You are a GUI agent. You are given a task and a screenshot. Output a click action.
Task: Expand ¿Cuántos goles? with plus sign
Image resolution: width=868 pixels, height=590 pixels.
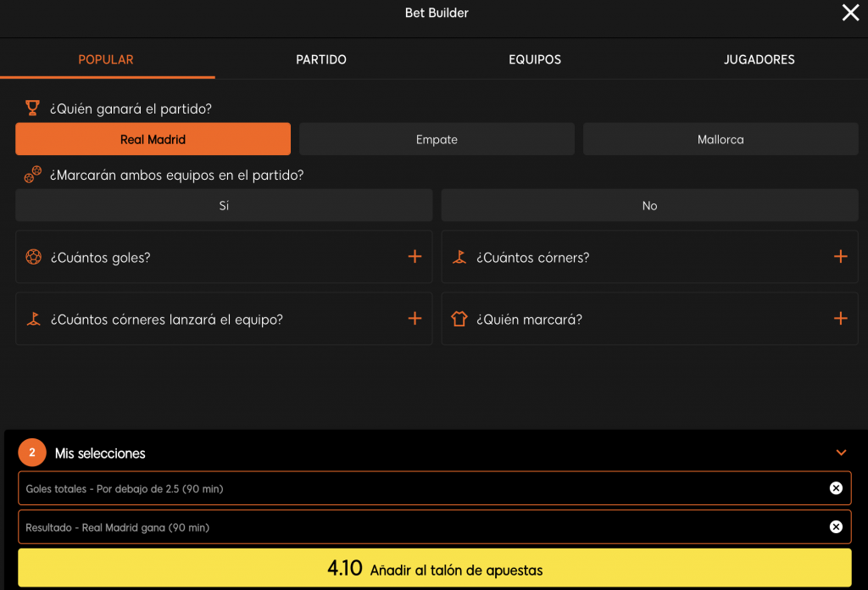pos(415,257)
